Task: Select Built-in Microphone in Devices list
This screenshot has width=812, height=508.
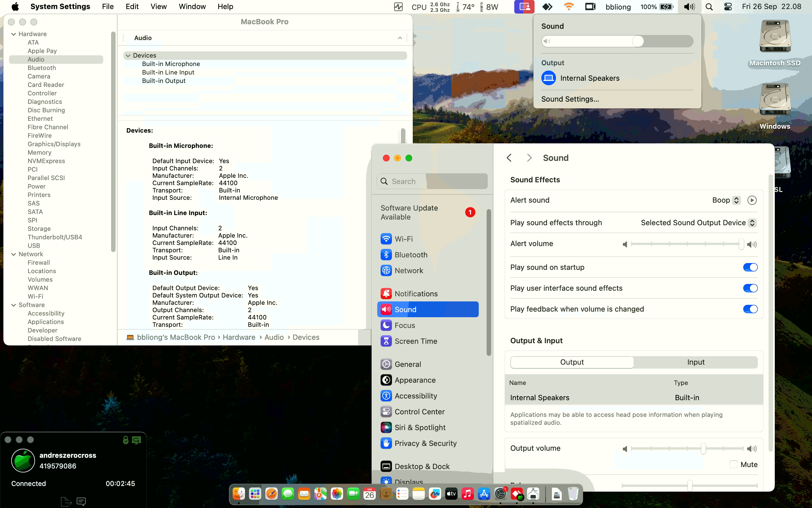Action: 171,64
